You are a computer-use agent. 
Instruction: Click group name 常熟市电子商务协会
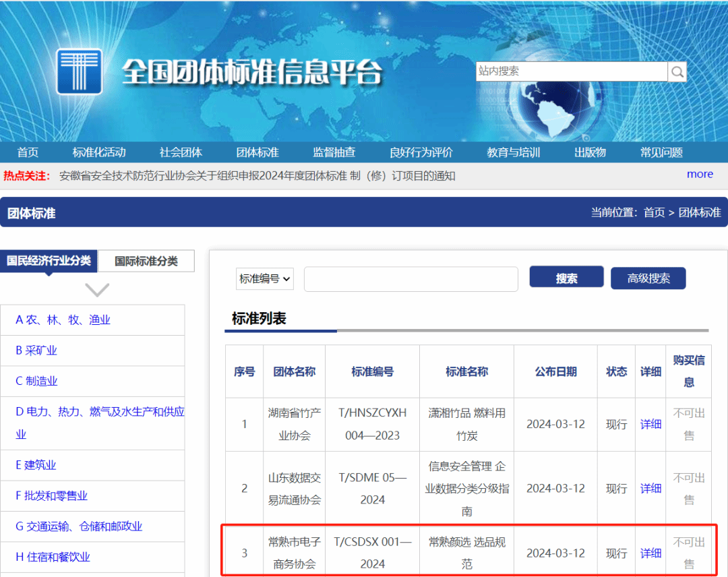(295, 553)
